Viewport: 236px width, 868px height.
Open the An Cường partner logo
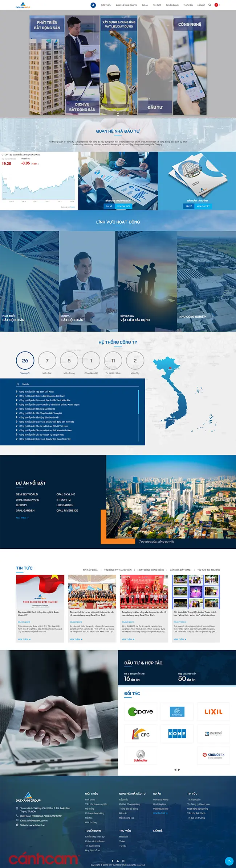coord(213,734)
